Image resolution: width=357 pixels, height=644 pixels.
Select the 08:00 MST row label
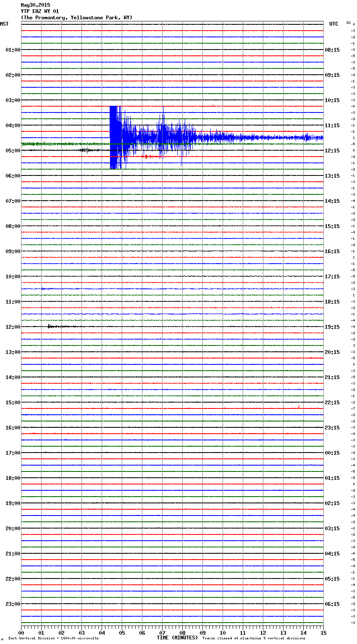click(x=13, y=226)
